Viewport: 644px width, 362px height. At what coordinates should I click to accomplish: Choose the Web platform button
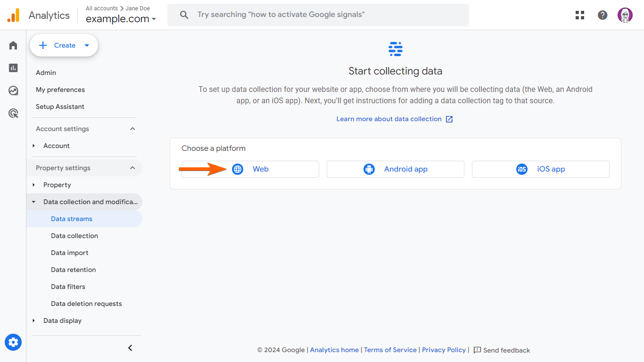250,169
